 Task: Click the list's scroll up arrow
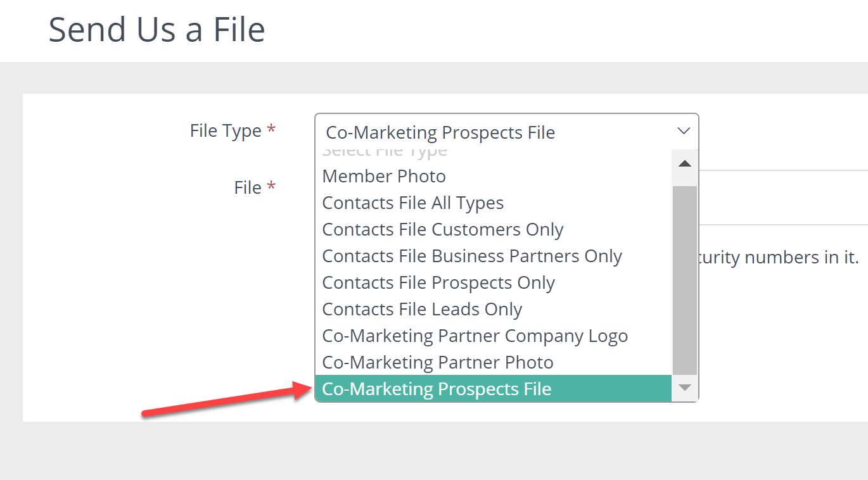click(x=684, y=163)
